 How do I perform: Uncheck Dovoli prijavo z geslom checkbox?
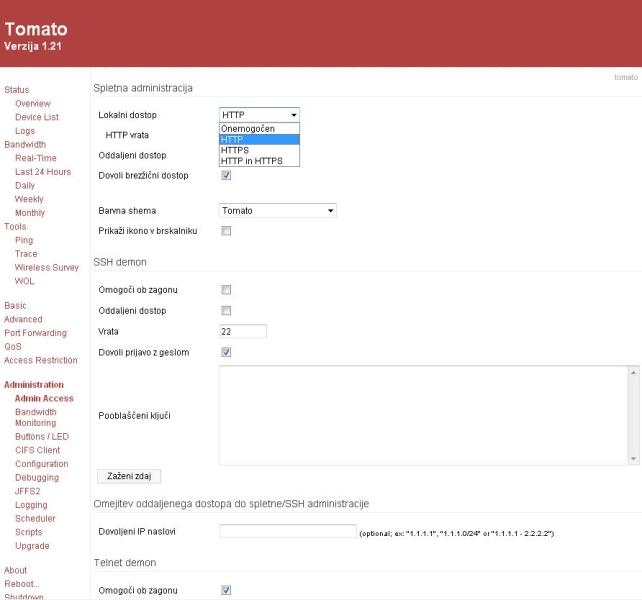(226, 352)
